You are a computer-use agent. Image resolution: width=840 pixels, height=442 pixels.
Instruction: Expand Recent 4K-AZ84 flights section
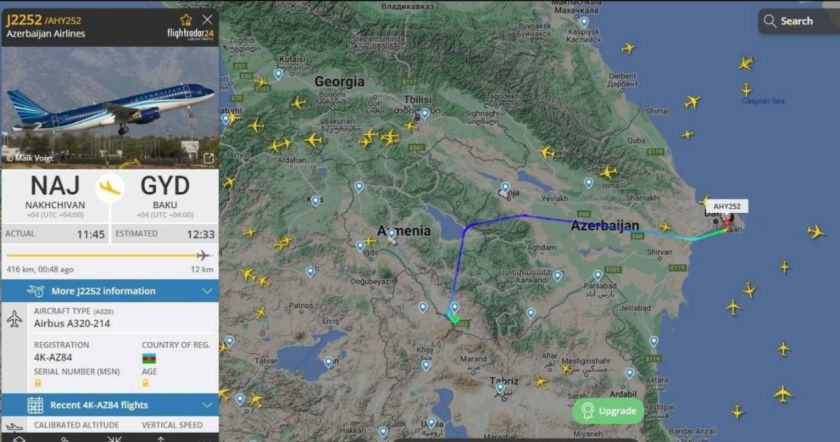coord(110,405)
